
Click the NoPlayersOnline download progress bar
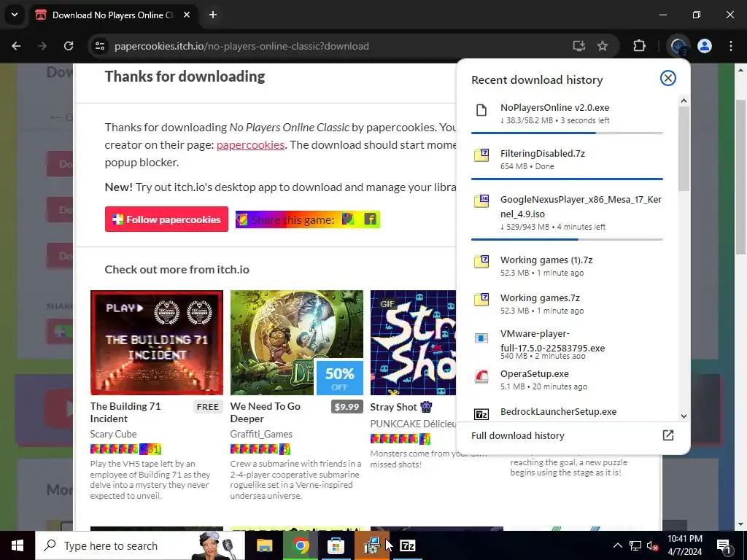[567, 133]
